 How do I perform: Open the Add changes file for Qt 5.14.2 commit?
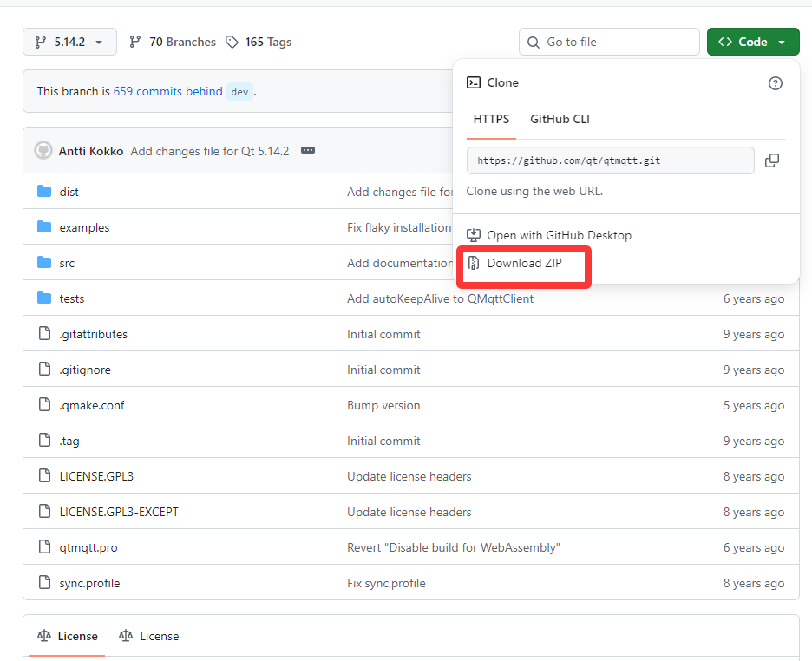pos(210,151)
